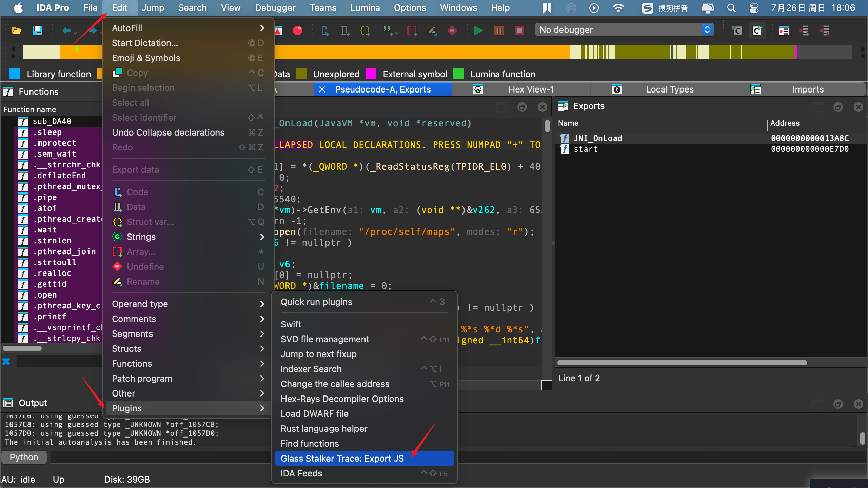Expand the Strings submenu
Screen dimensions: 868x488
coord(188,237)
